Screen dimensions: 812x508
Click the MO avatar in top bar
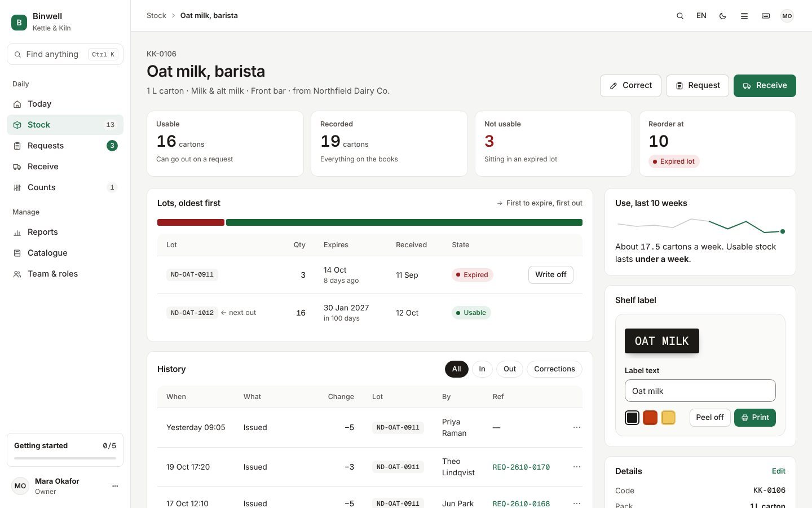coord(787,16)
